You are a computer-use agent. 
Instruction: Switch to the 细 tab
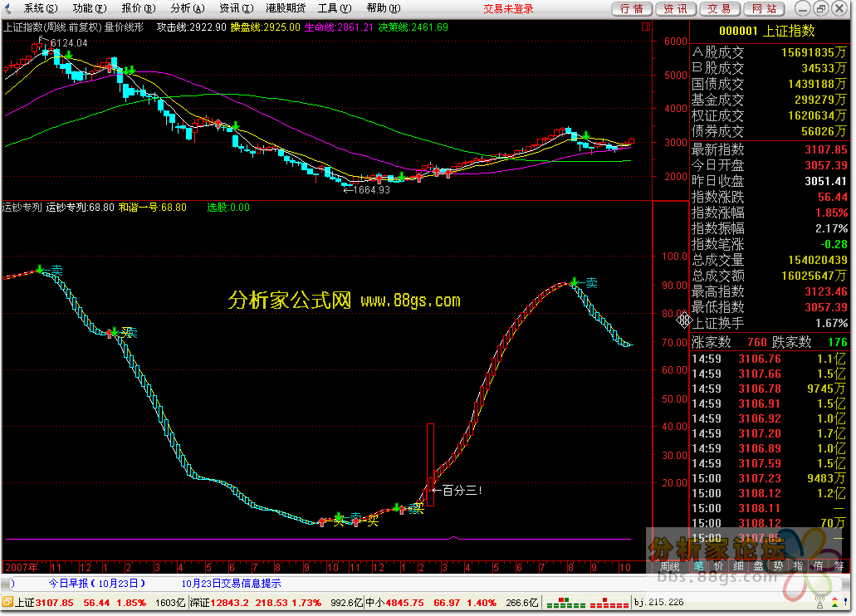739,566
